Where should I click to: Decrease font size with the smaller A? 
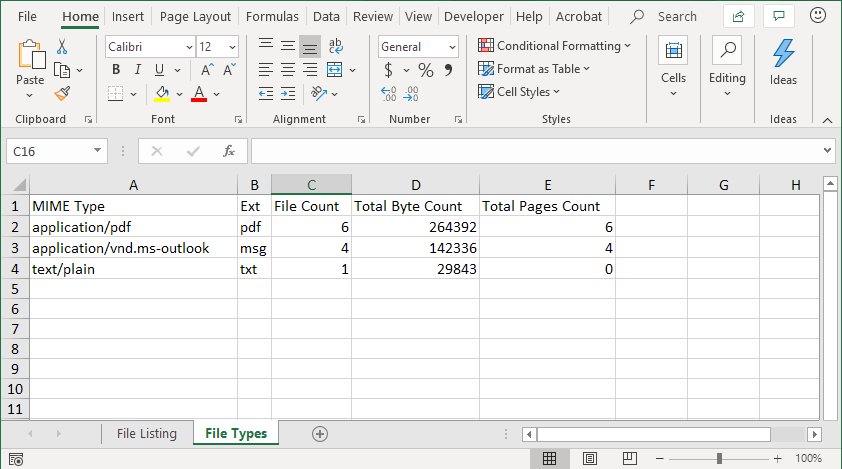coord(229,70)
